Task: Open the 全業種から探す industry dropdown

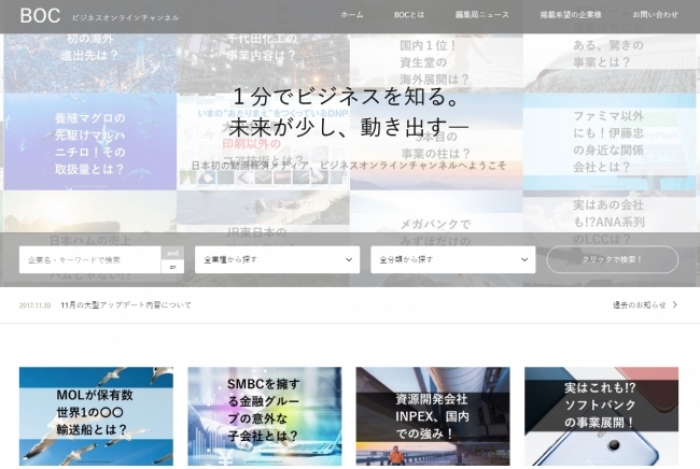Action: [x=277, y=260]
